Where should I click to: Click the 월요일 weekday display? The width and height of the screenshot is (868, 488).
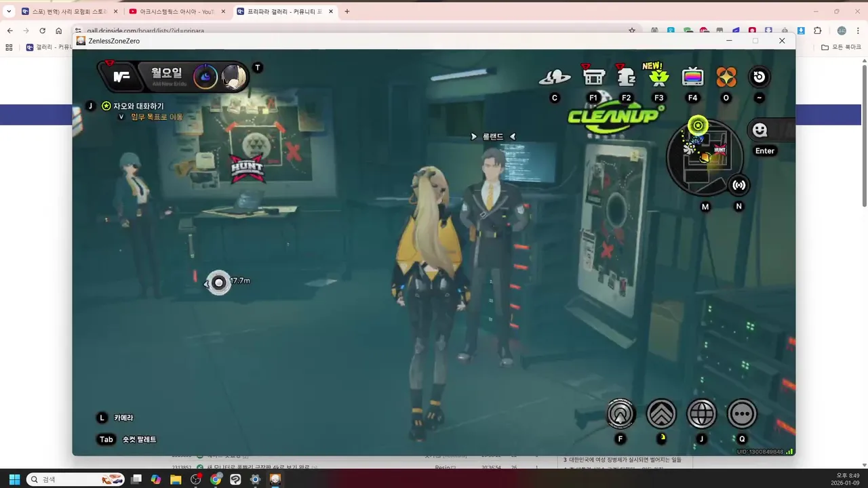point(167,73)
